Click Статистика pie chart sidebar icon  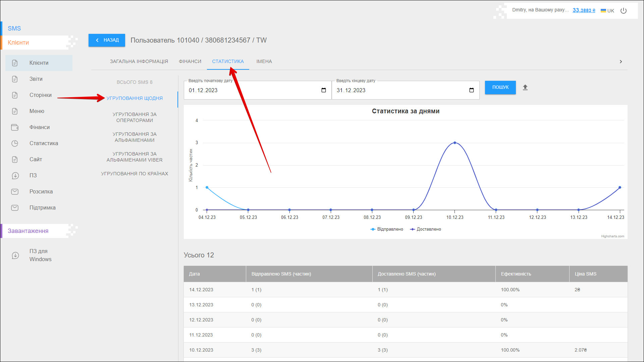coord(15,143)
